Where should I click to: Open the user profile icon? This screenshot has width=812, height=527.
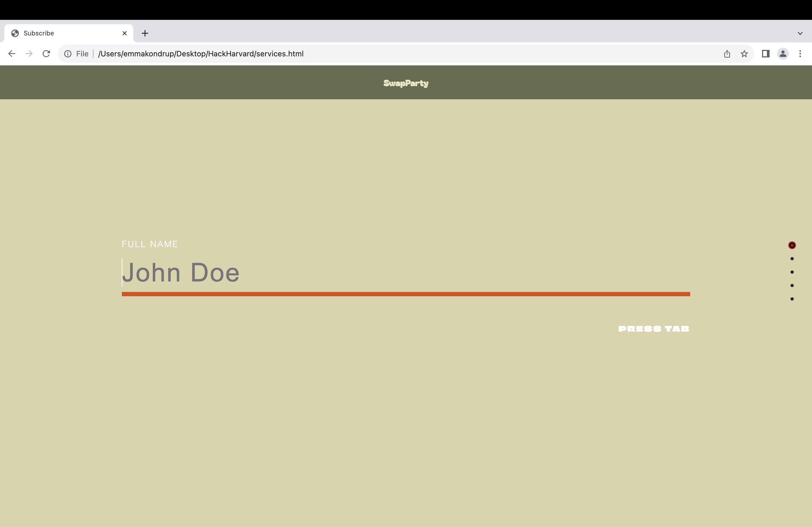[783, 54]
